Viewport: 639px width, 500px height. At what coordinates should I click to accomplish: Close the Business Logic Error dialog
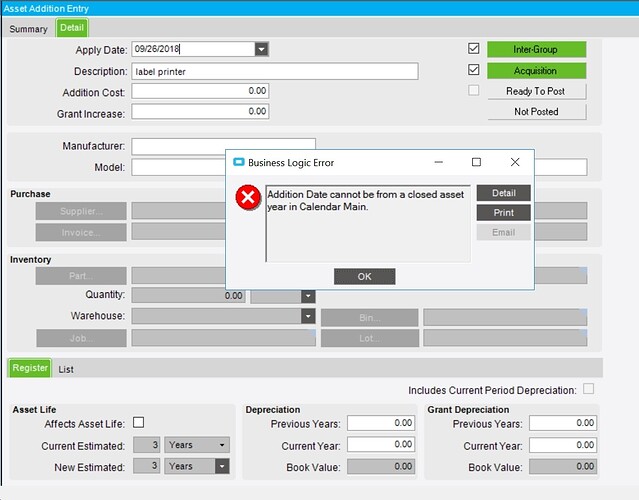[514, 162]
